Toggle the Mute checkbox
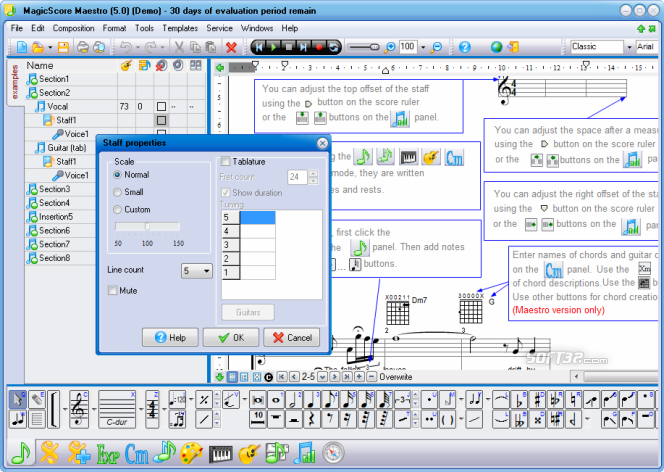 pos(112,290)
